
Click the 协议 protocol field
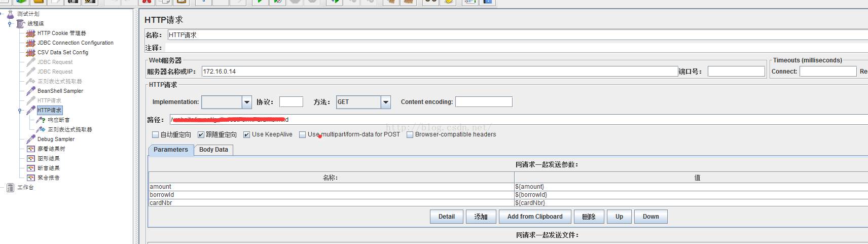coord(291,102)
